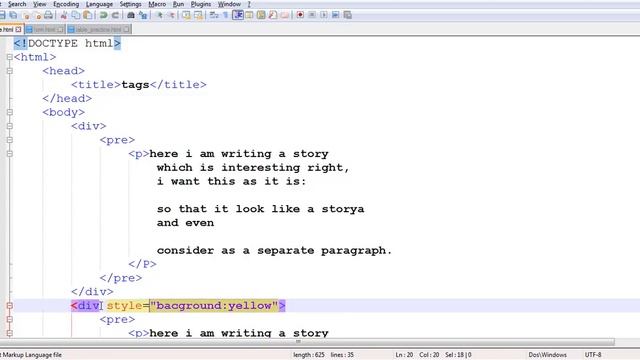Click the Dos\Windows line ending status
The width and height of the screenshot is (640, 360).
[x=547, y=355]
